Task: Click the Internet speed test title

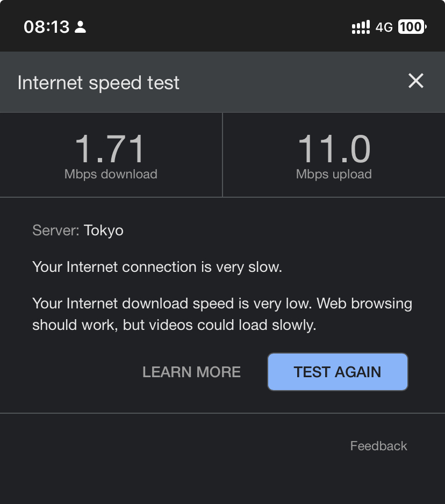Action: 98,83
